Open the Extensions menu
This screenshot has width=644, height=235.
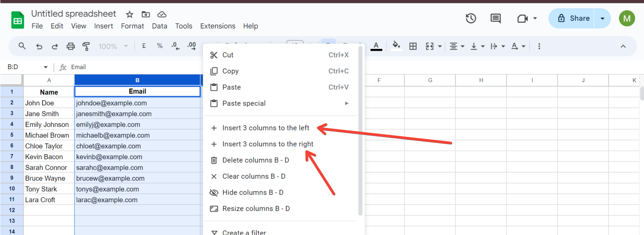pos(218,26)
